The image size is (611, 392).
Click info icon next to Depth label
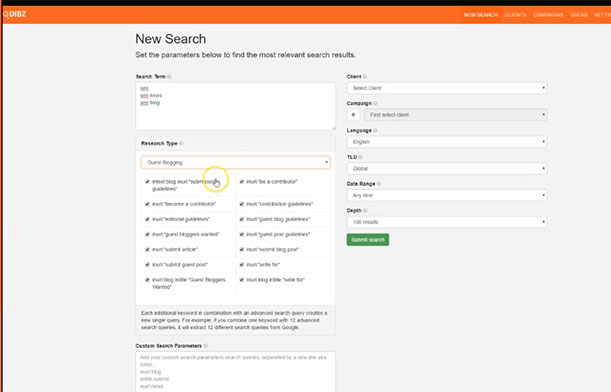(x=366, y=210)
